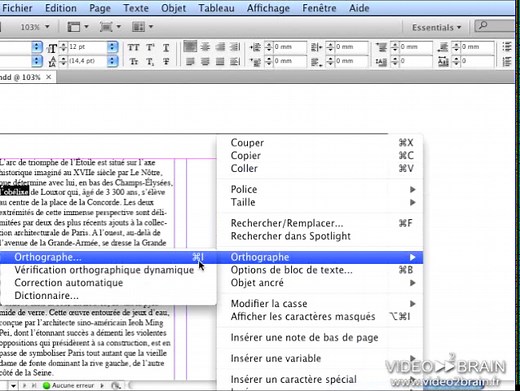
Task: Align paragraph text left
Action: [x=190, y=47]
